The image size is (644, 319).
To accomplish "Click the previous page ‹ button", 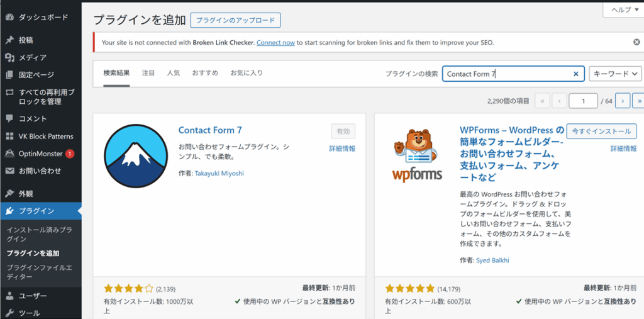I will coord(559,101).
